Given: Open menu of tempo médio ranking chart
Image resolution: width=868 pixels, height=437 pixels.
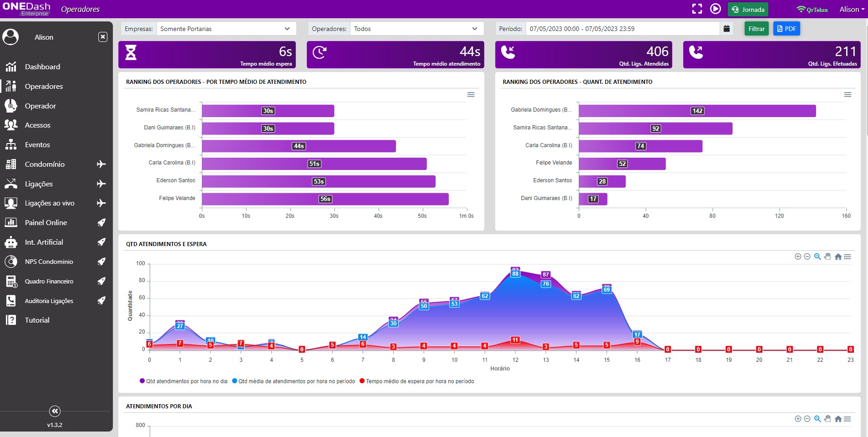Looking at the screenshot, I should click(471, 95).
